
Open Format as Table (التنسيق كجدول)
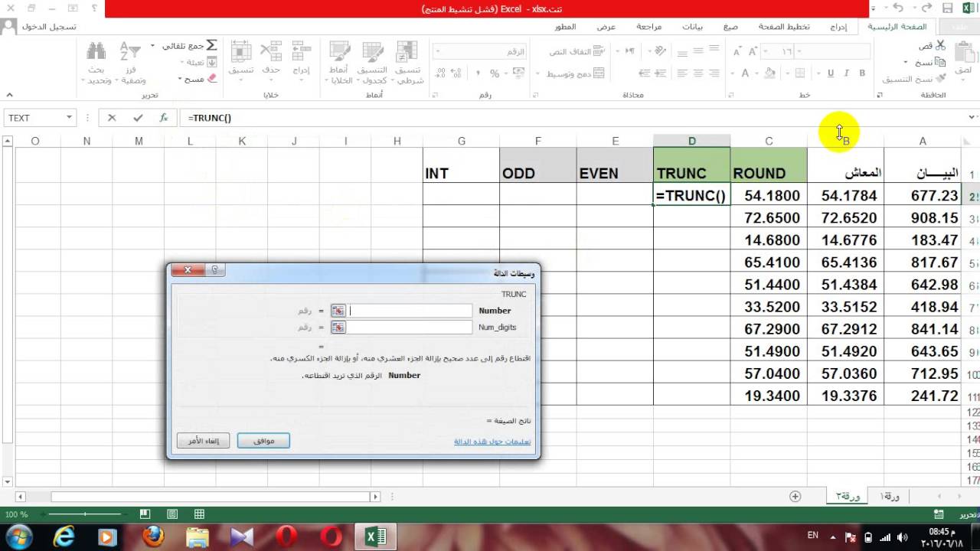click(372, 62)
